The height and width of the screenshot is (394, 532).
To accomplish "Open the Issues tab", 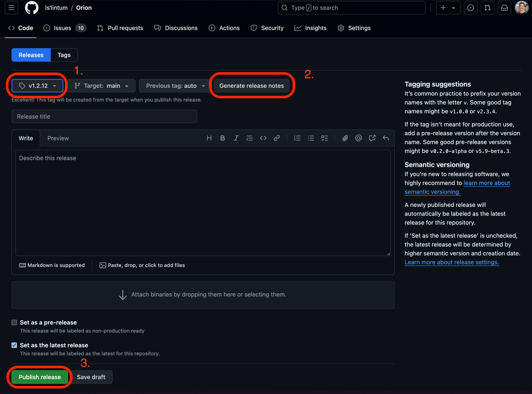I will point(65,28).
